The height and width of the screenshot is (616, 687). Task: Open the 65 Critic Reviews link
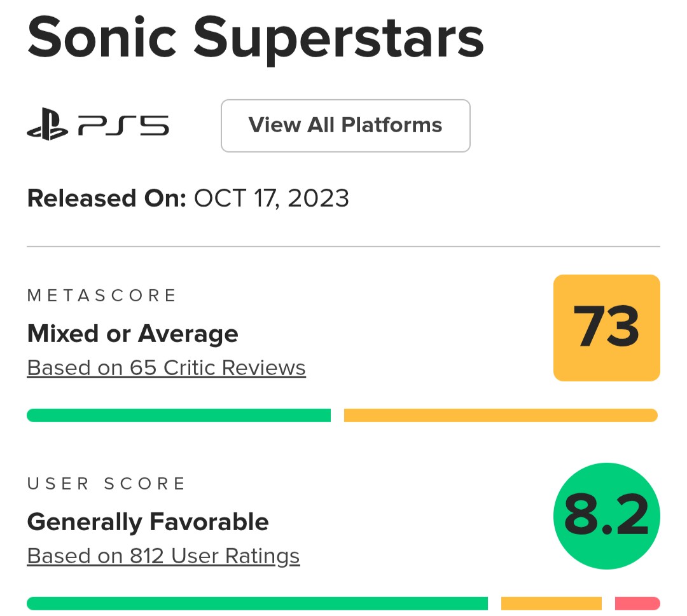[166, 367]
